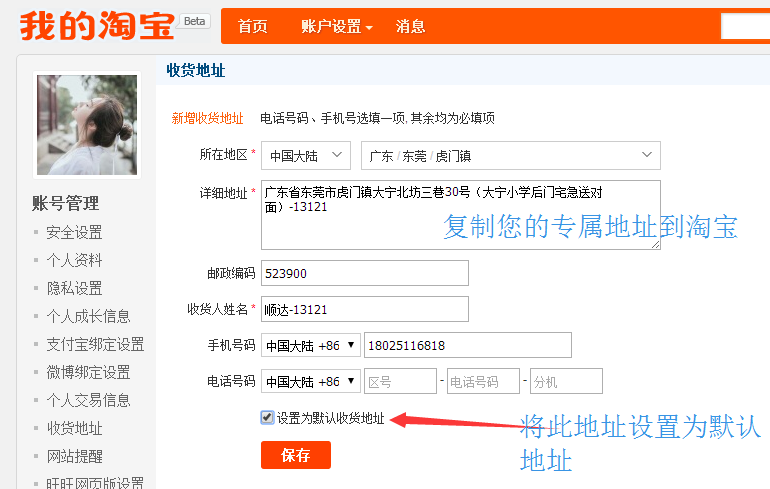Click the 收货人姓名 text field

point(364,309)
